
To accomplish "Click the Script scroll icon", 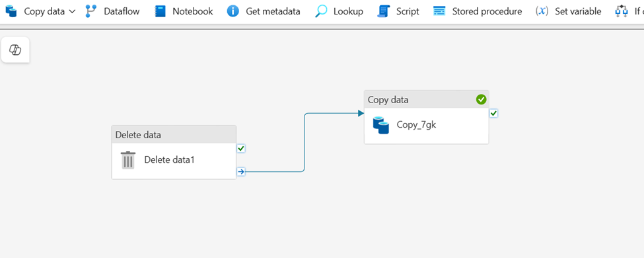I will pyautogui.click(x=383, y=11).
